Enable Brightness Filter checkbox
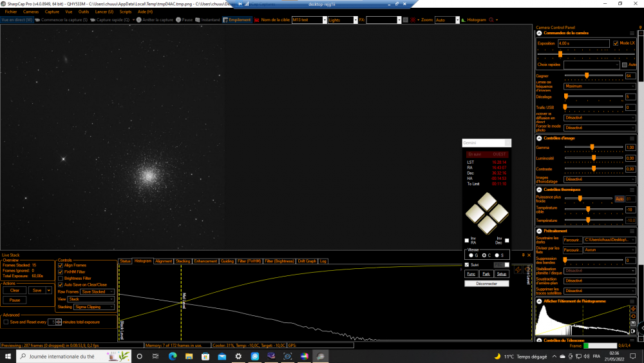The width and height of the screenshot is (644, 363). click(x=61, y=279)
